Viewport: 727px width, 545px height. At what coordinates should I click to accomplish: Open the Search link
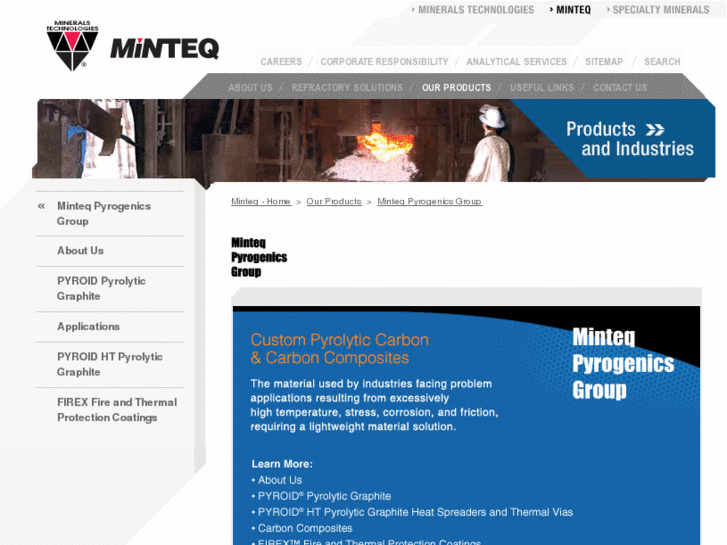(662, 62)
